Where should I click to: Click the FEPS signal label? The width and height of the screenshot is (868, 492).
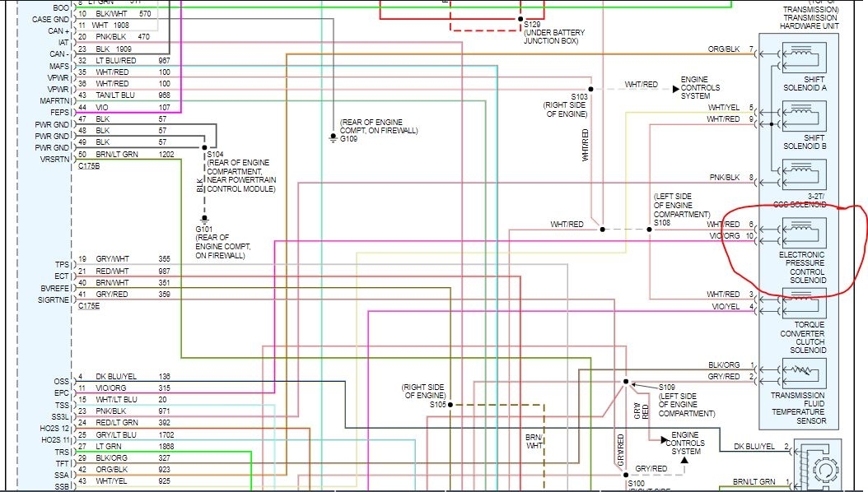(60, 112)
